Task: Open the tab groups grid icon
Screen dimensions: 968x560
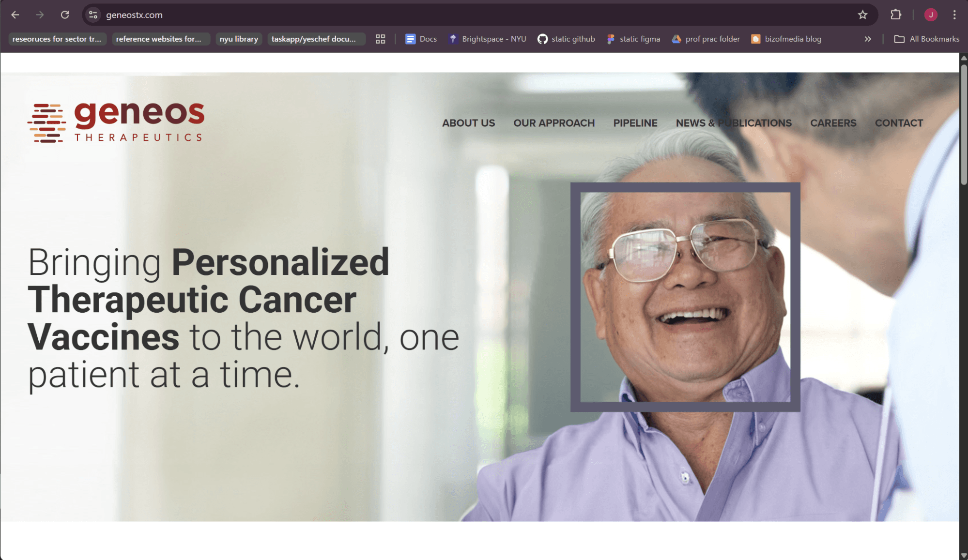Action: click(380, 39)
